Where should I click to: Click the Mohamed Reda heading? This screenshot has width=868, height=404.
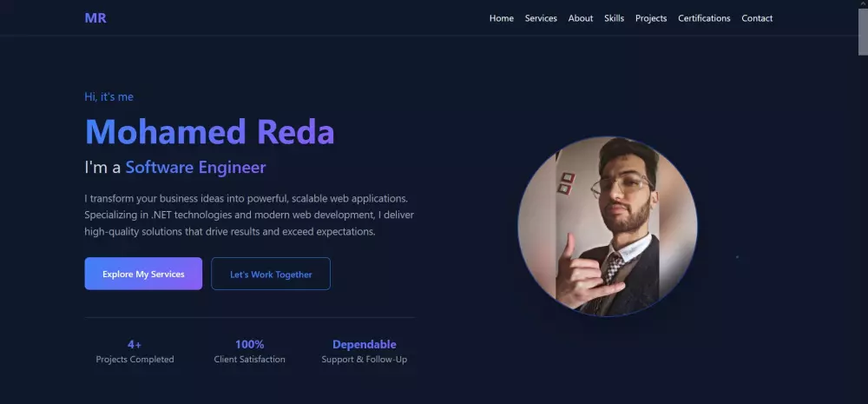coord(209,132)
